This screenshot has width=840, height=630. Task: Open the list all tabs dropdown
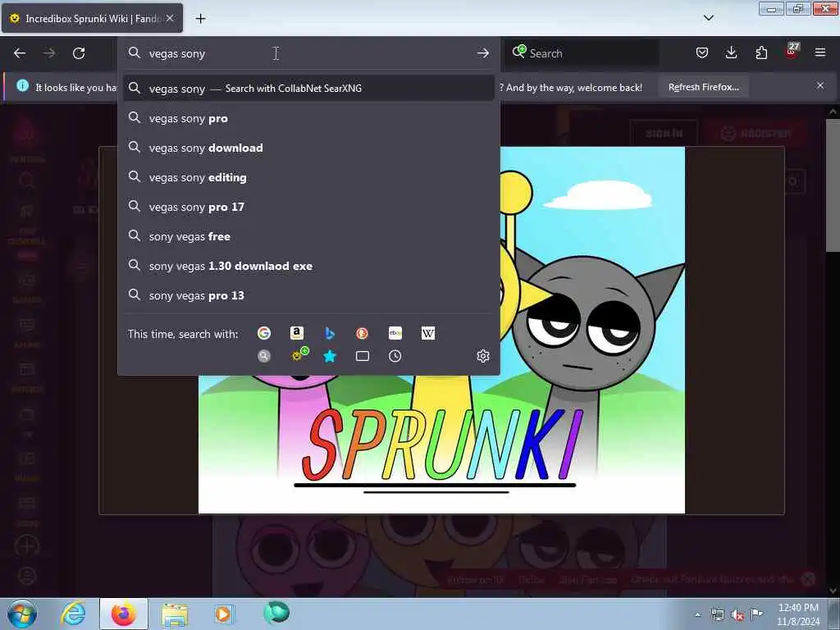[x=708, y=18]
